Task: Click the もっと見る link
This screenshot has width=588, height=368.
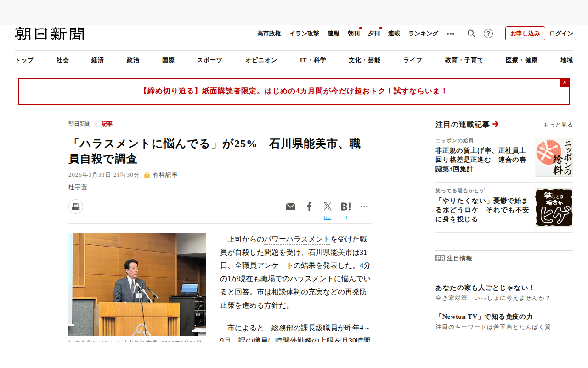Action: [x=559, y=125]
